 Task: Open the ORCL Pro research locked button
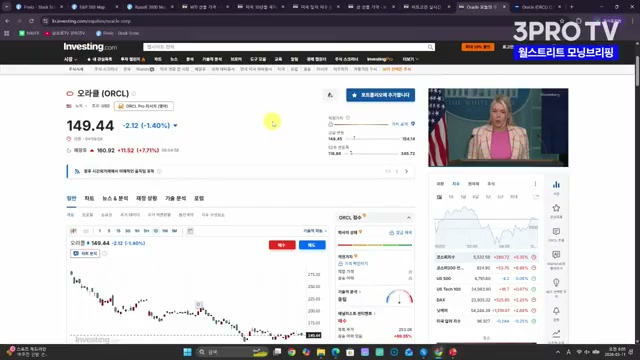(x=144, y=106)
